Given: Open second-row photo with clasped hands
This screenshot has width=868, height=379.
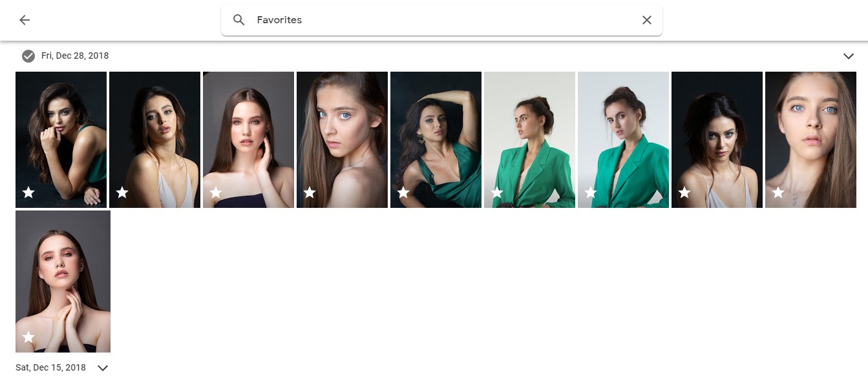Looking at the screenshot, I should coord(63,282).
